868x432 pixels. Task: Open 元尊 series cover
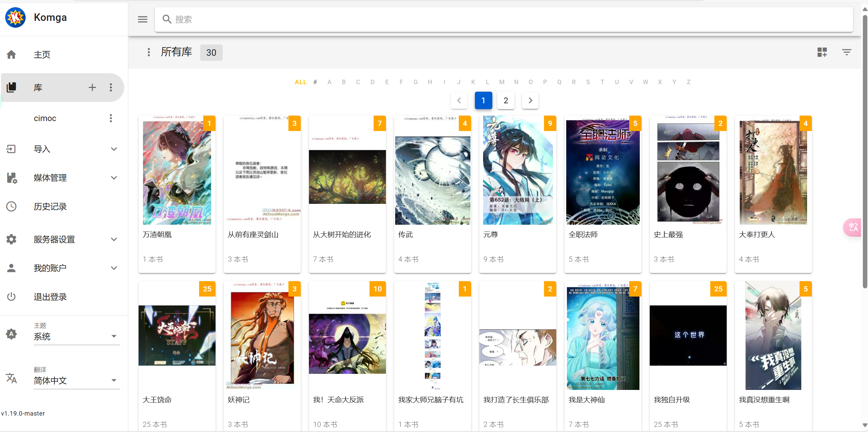point(518,170)
